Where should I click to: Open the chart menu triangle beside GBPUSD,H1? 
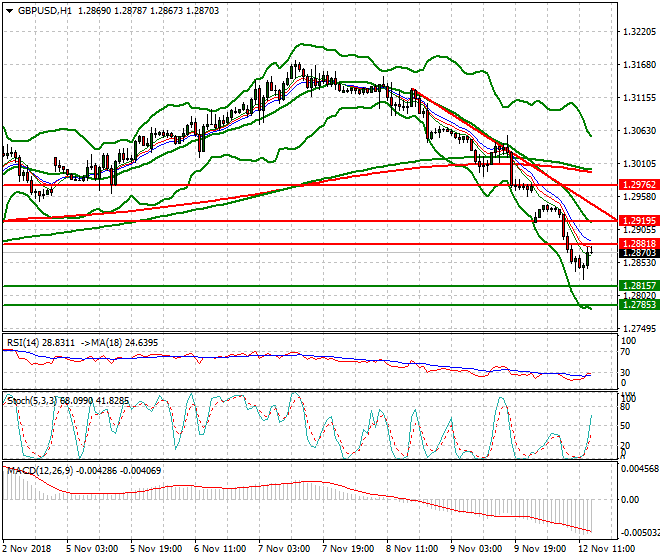(x=10, y=11)
